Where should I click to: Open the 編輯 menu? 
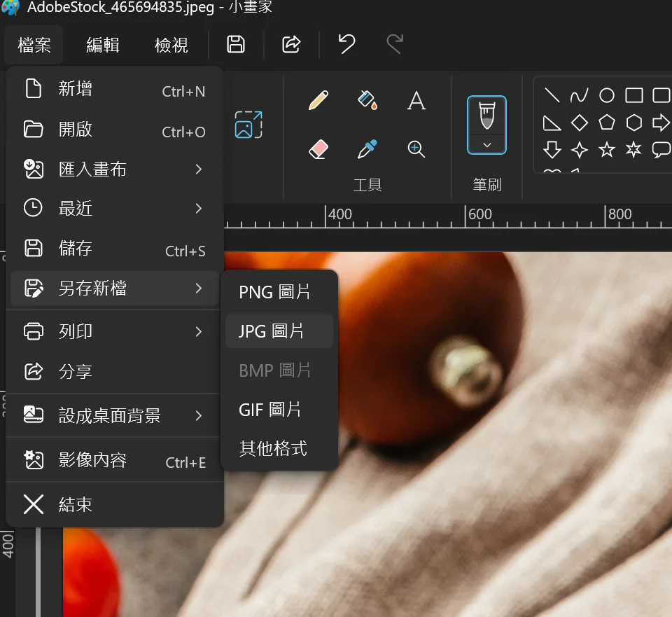[103, 46]
